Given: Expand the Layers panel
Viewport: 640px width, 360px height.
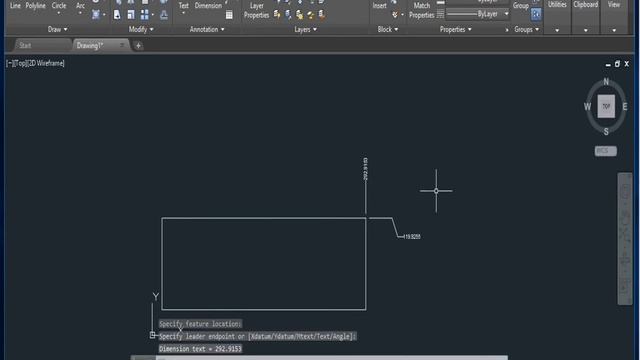Looking at the screenshot, I should click(x=306, y=29).
